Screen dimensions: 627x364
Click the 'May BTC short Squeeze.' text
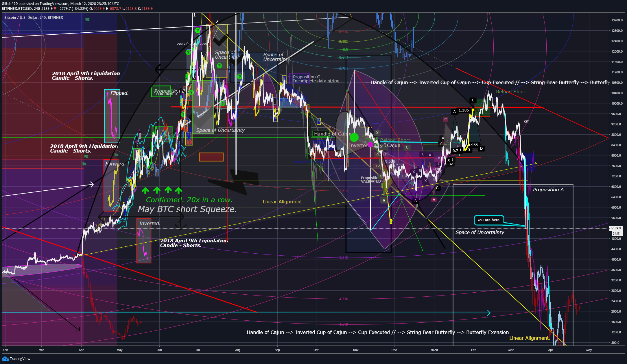coord(187,209)
